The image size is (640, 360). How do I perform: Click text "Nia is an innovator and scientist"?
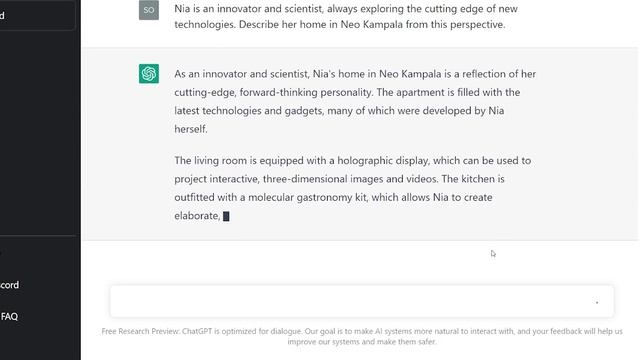[x=248, y=9]
